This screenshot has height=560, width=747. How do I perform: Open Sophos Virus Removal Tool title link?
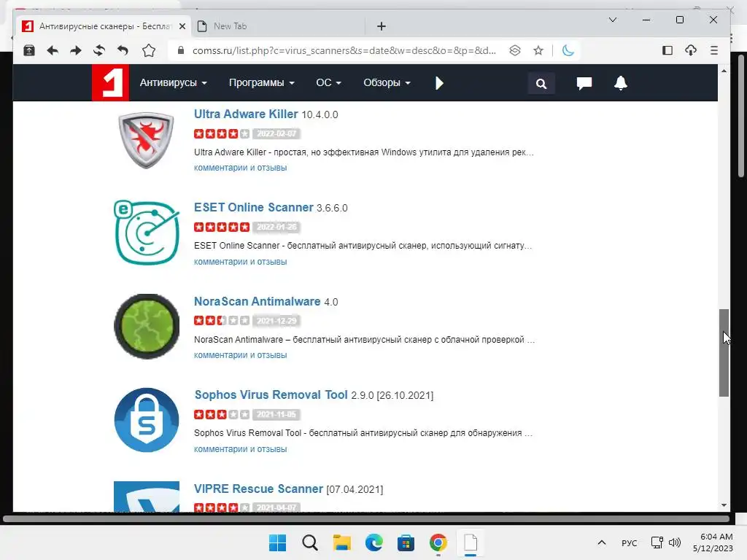pyautogui.click(x=271, y=394)
